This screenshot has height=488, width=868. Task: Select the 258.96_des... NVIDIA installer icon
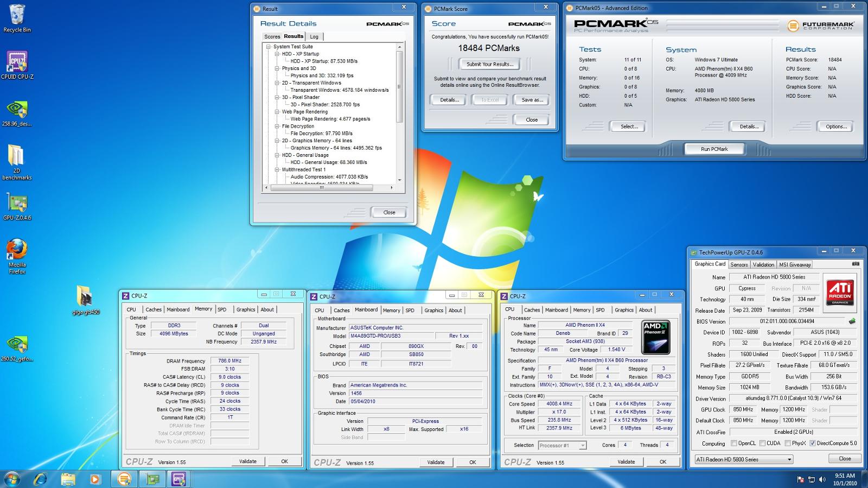tap(17, 113)
